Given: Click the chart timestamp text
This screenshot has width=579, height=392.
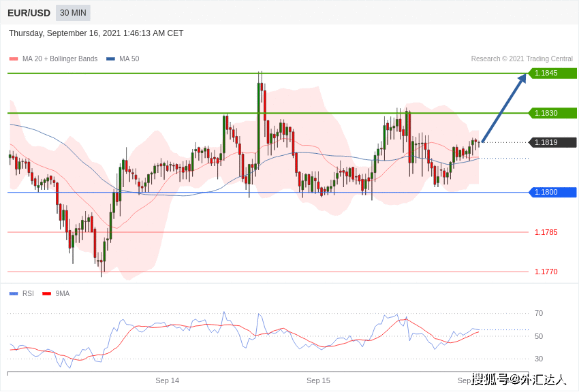Looking at the screenshot, I should (x=96, y=33).
